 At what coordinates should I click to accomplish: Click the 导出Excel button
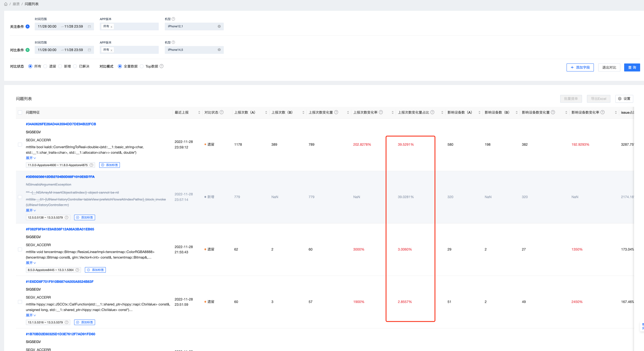(599, 99)
